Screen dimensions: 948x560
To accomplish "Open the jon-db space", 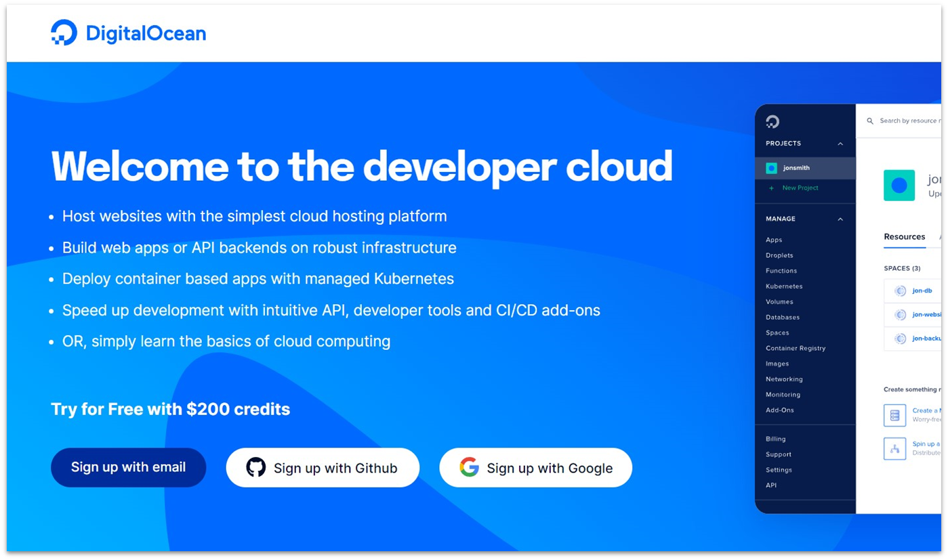I will [922, 290].
